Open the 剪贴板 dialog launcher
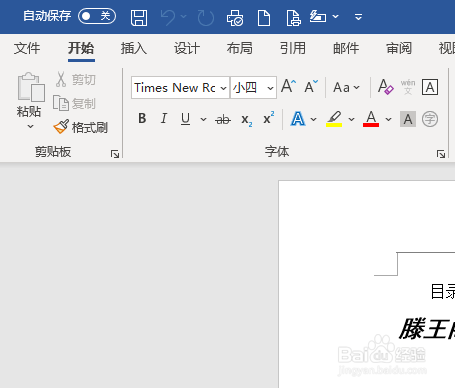The height and width of the screenshot is (388, 455). 115,154
